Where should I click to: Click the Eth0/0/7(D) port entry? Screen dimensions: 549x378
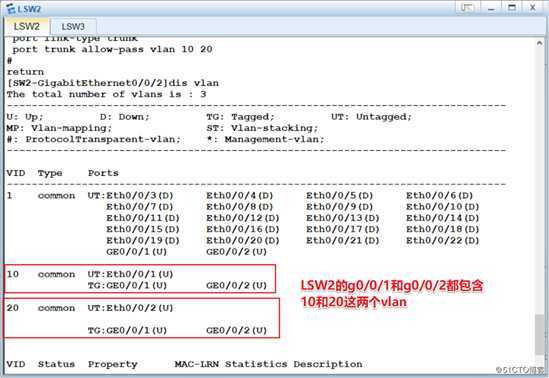click(140, 207)
